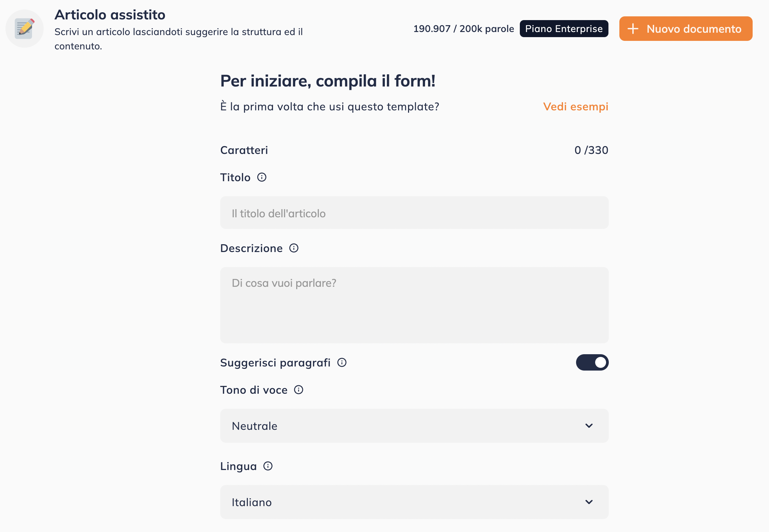Viewport: 769px width, 532px height.
Task: Expand the Lingua selector showing Italiano
Action: (414, 502)
